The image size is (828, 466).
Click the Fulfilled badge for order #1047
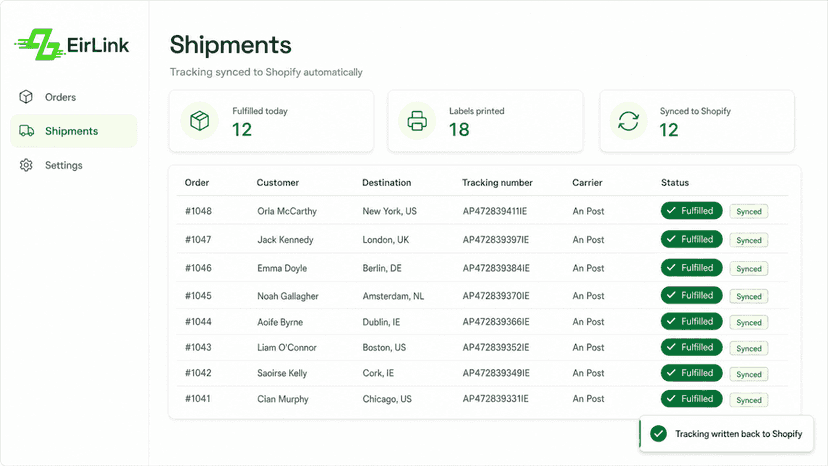(691, 239)
